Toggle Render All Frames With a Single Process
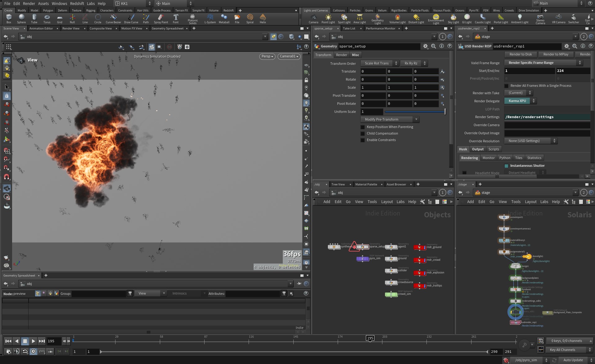 (507, 86)
